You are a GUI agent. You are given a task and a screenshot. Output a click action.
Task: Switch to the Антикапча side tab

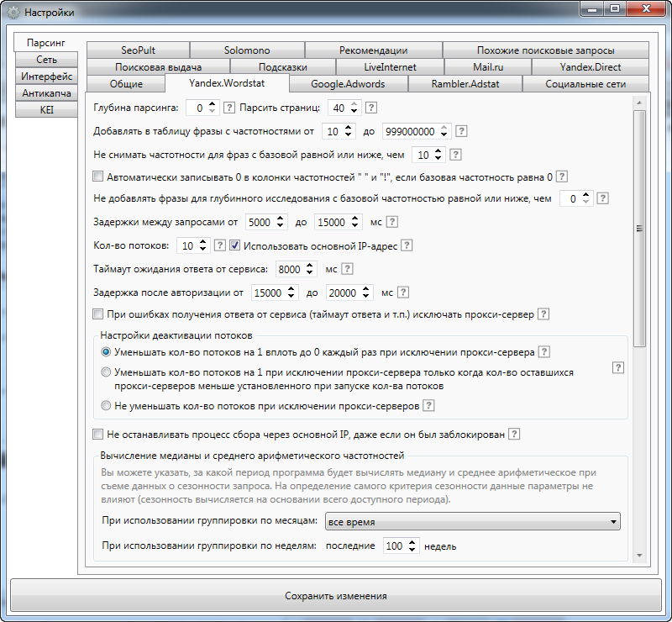(x=46, y=93)
